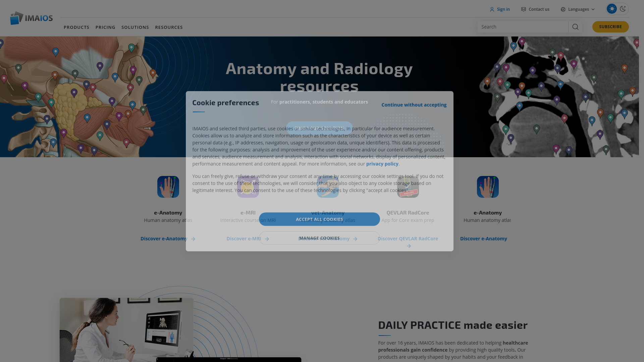
Task: Open the RESOURCES menu
Action: point(169,27)
